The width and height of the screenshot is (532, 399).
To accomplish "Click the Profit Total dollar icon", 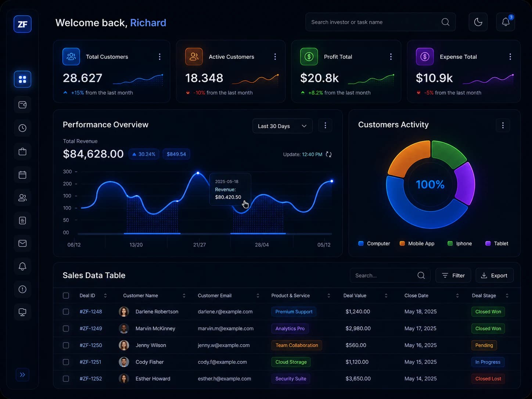I will tap(309, 57).
